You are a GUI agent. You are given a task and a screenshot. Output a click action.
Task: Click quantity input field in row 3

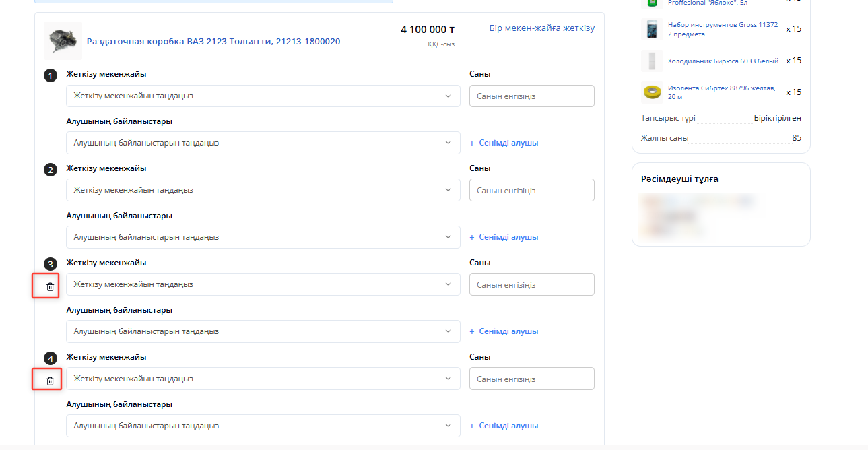point(531,284)
